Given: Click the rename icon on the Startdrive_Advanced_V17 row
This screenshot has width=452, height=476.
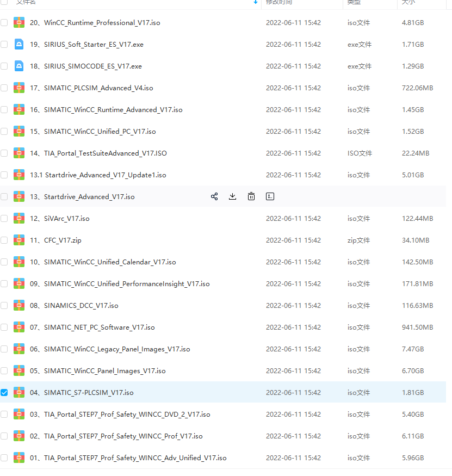Looking at the screenshot, I should coord(270,196).
